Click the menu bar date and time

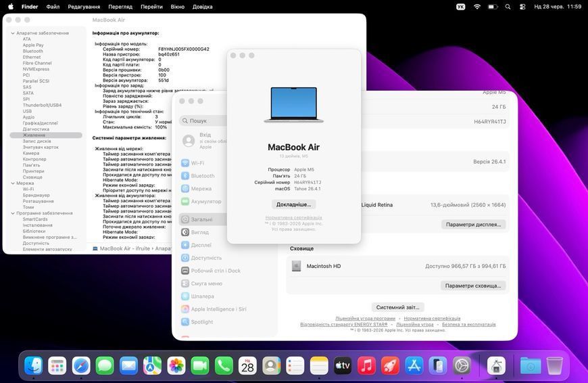tap(558, 7)
